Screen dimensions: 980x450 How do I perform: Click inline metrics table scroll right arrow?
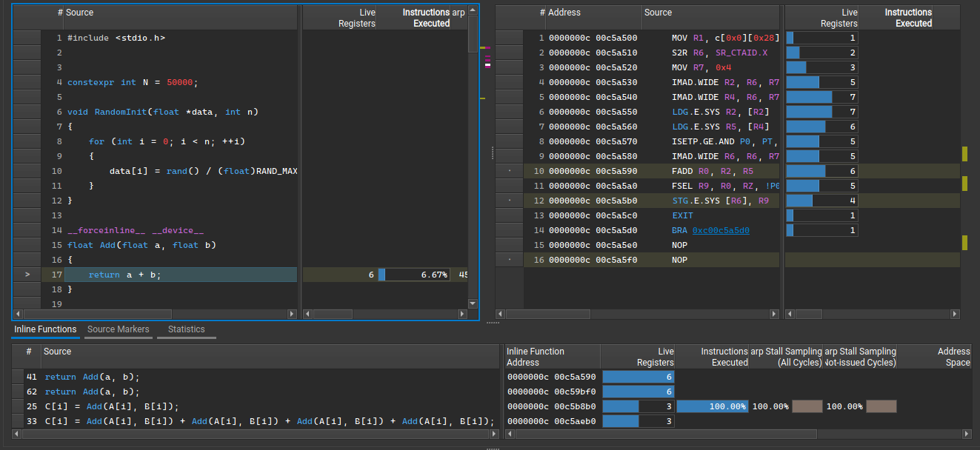(966, 434)
